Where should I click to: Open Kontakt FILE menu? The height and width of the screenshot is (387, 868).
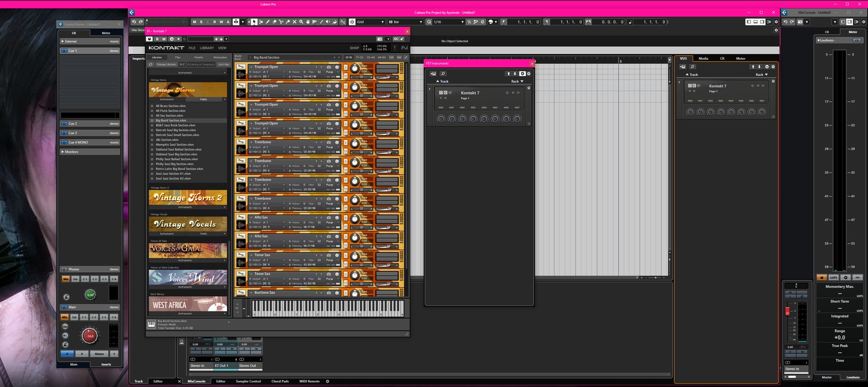[x=192, y=48]
